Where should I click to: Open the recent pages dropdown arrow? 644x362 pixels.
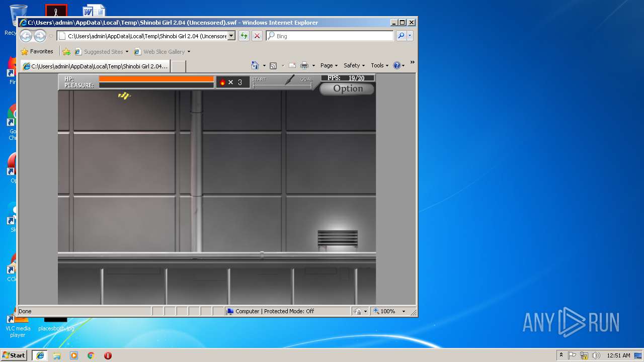point(51,36)
